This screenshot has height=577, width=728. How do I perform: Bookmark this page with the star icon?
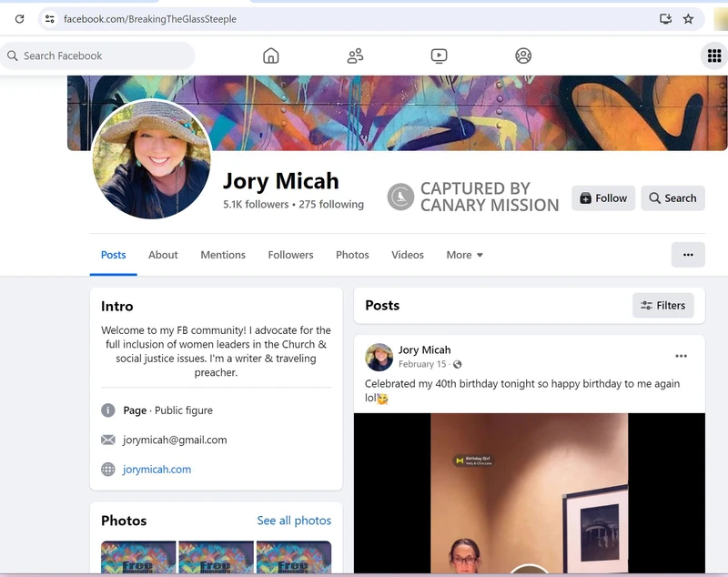click(688, 19)
